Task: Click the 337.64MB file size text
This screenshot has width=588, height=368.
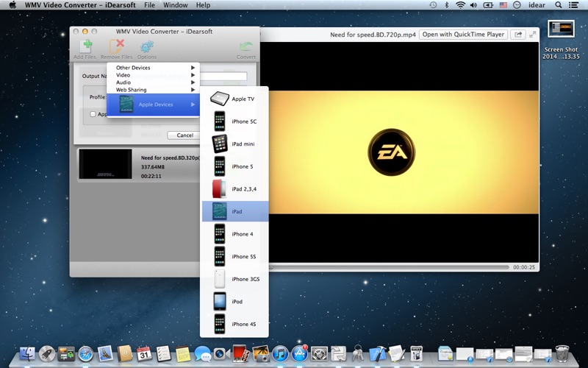Action: [x=153, y=167]
